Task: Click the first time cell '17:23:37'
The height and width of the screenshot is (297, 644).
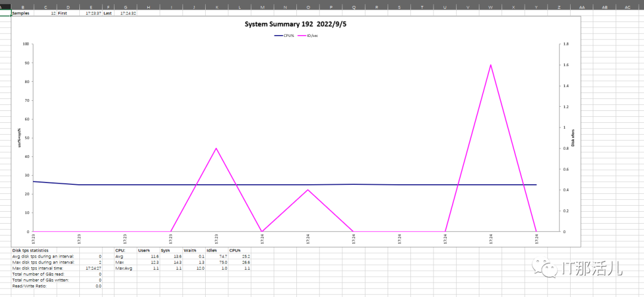Action: [91, 13]
